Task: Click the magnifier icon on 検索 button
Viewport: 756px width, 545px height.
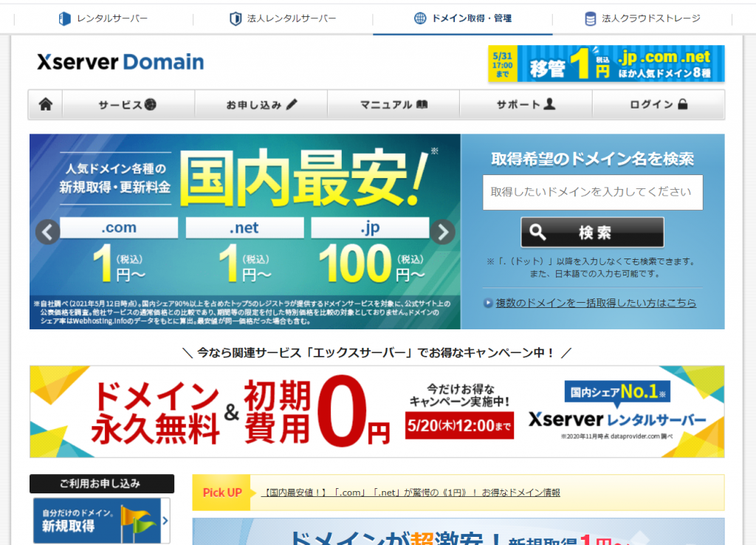Action: [537, 233]
